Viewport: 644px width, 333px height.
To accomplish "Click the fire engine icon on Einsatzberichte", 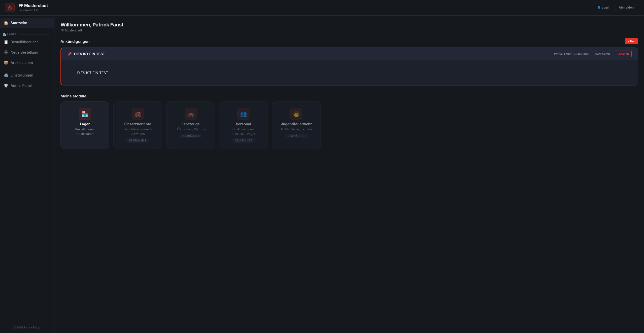I will pyautogui.click(x=138, y=114).
